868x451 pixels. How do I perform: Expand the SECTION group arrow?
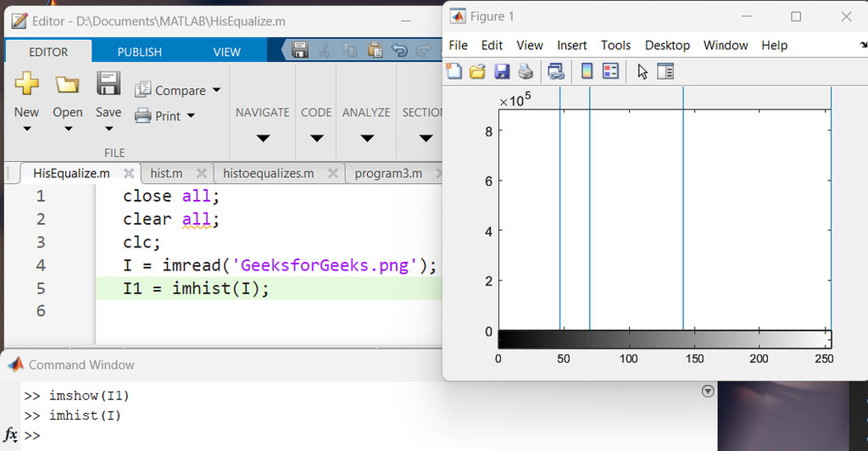click(426, 138)
